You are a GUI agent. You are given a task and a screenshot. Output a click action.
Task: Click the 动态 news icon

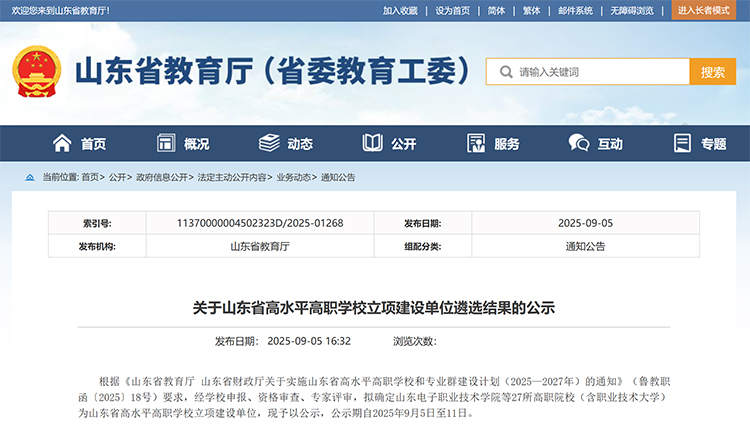coord(269,143)
